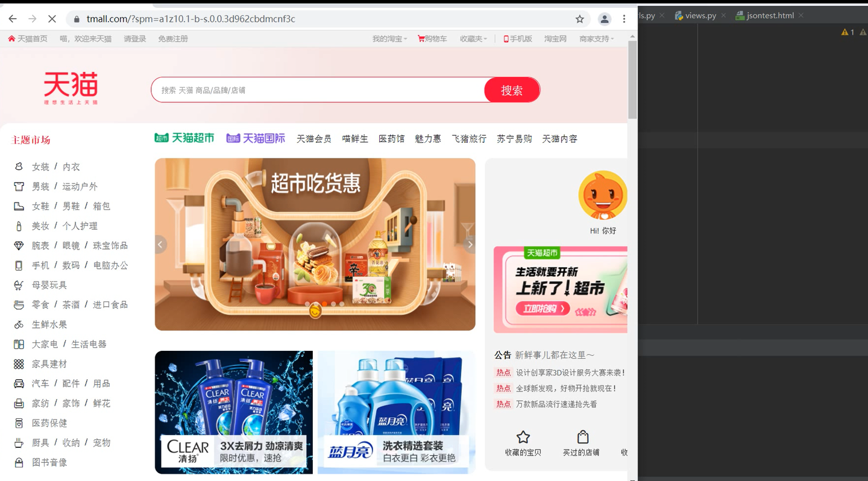The image size is (868, 481).
Task: Click the 天猫 mascot avatar
Action: 603,196
